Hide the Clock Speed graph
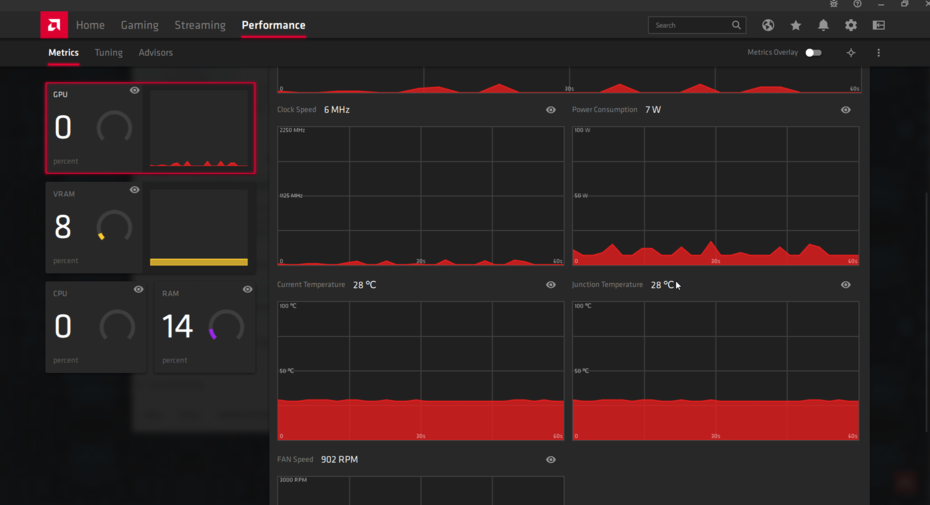930x505 pixels. click(551, 110)
